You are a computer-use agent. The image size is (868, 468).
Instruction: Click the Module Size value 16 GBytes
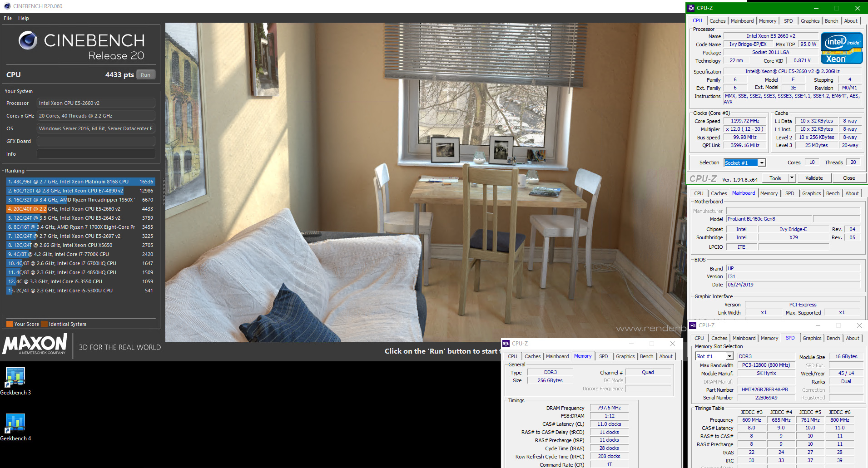pyautogui.click(x=846, y=356)
